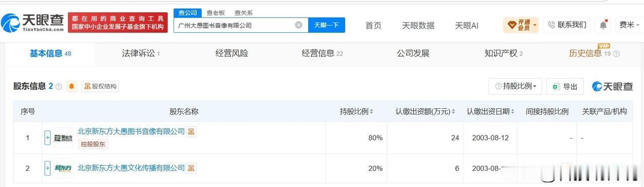Open the 法律诉讼 tab

[141, 53]
